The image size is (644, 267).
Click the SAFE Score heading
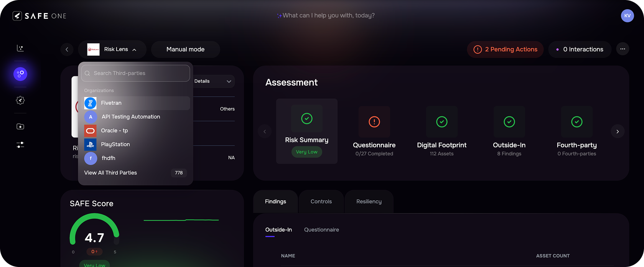(x=92, y=204)
